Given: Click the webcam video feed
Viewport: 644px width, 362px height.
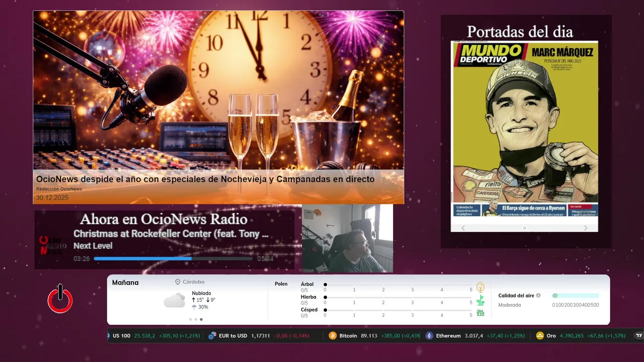Looking at the screenshot, I should point(347,238).
